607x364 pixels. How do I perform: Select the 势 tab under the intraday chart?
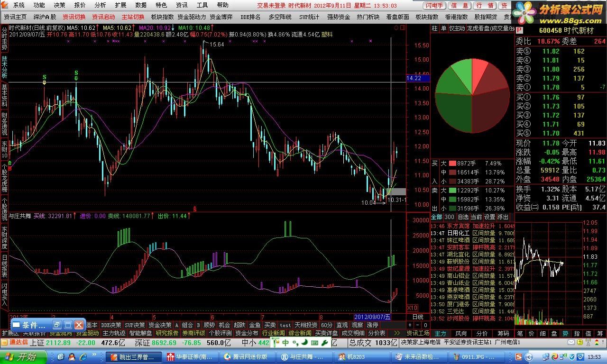(x=565, y=333)
